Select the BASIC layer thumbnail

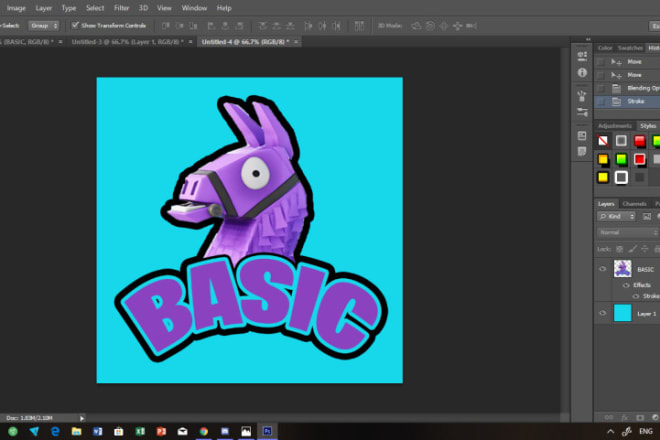(623, 269)
